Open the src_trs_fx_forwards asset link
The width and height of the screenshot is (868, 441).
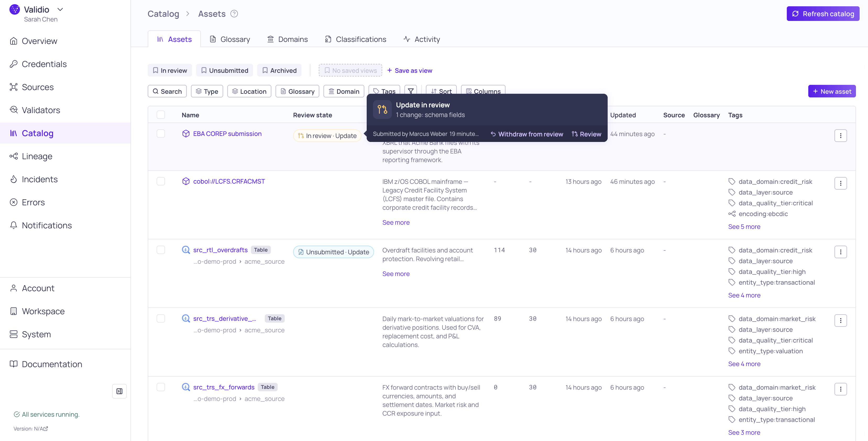pyautogui.click(x=224, y=387)
